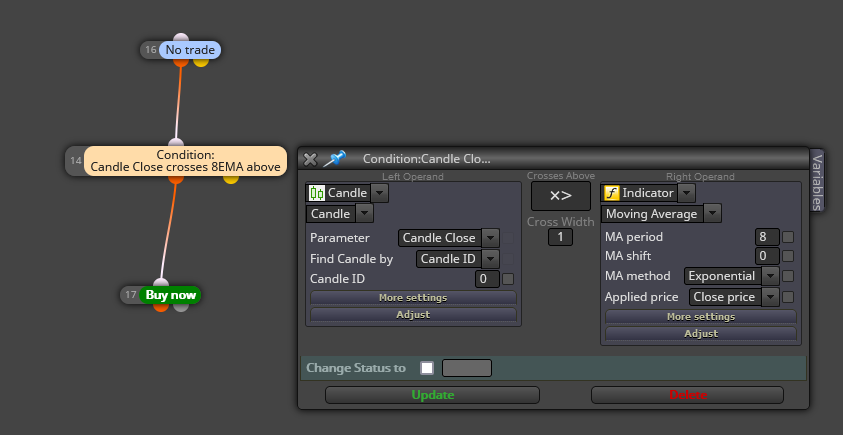Toggle the MA shift checkbox
Image resolution: width=843 pixels, height=435 pixels.
788,256
